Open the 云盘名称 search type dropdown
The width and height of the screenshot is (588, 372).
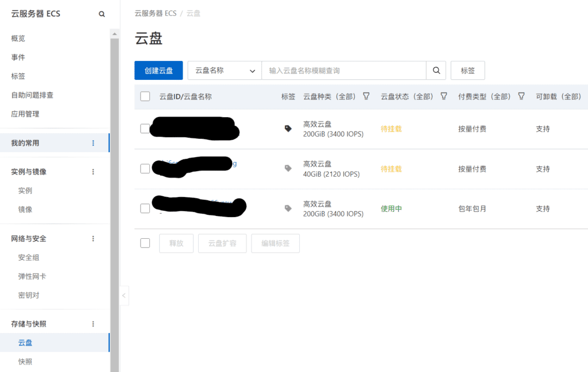[225, 71]
